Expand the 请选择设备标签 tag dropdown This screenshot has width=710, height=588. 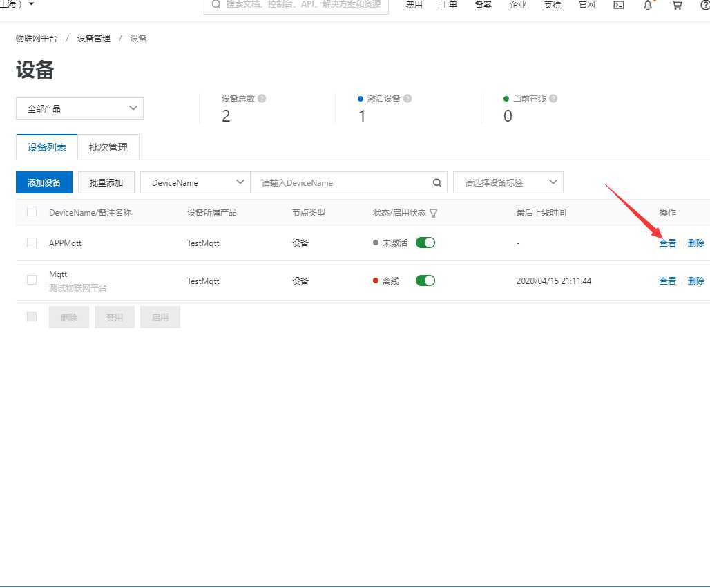(x=508, y=183)
